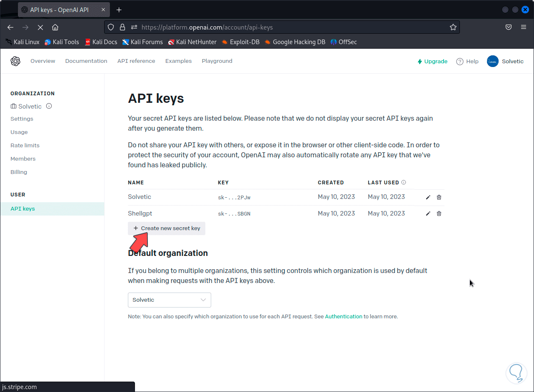
Task: Click the key value sk-...2PJw
Action: tap(234, 197)
